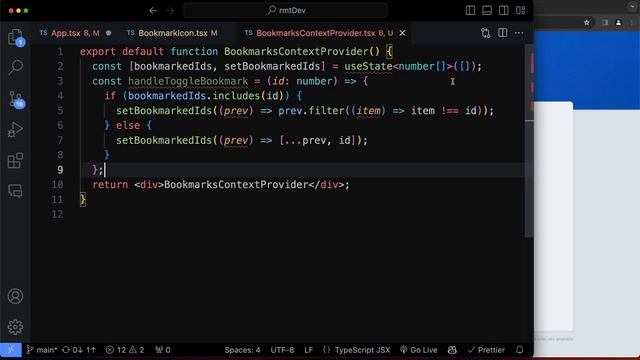Bookmark the page star in browser window
The width and height of the screenshot is (640, 360).
pos(587,22)
